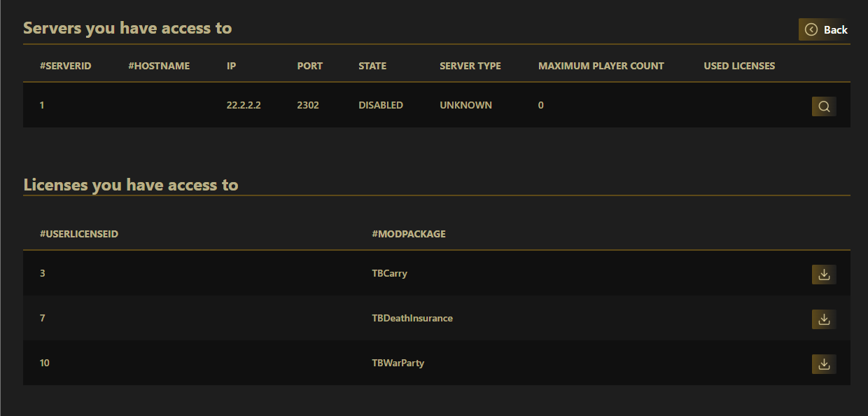Viewport: 868px width, 416px height.
Task: Select the TBCarry mod package name
Action: point(390,273)
